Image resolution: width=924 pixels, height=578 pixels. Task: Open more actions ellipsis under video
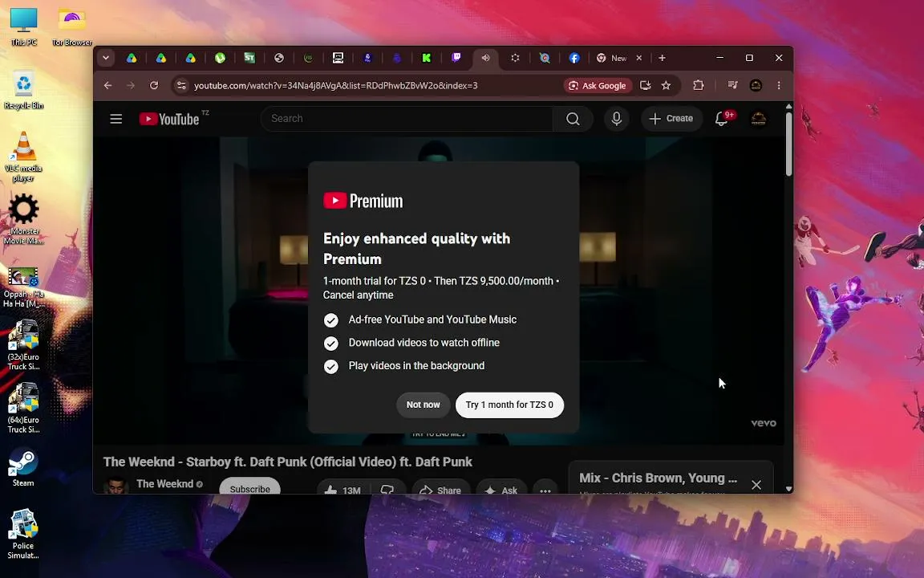click(x=545, y=490)
